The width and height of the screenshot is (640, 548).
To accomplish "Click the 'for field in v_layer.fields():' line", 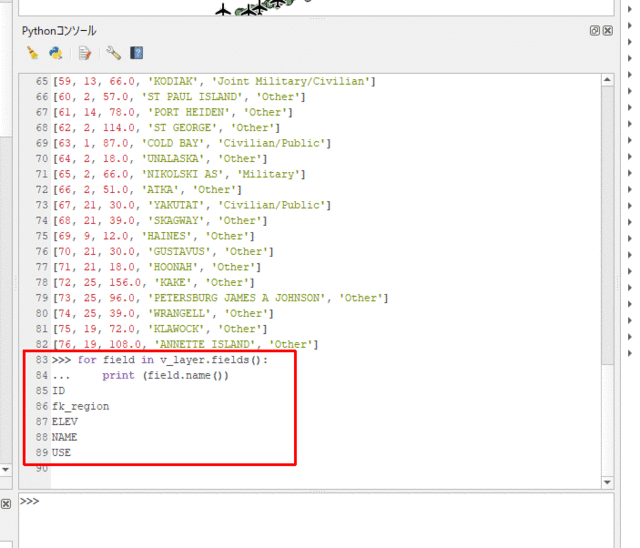I will pos(160,360).
